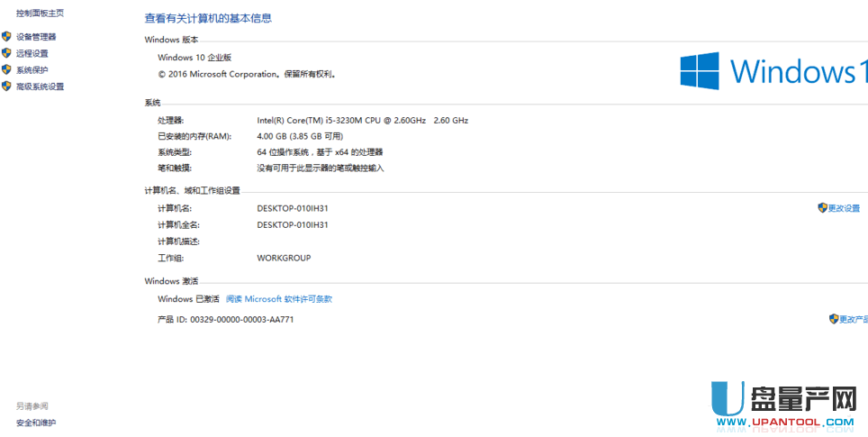The width and height of the screenshot is (868, 437).
Task: Click shield icon next to 更改设置
Action: coord(823,208)
